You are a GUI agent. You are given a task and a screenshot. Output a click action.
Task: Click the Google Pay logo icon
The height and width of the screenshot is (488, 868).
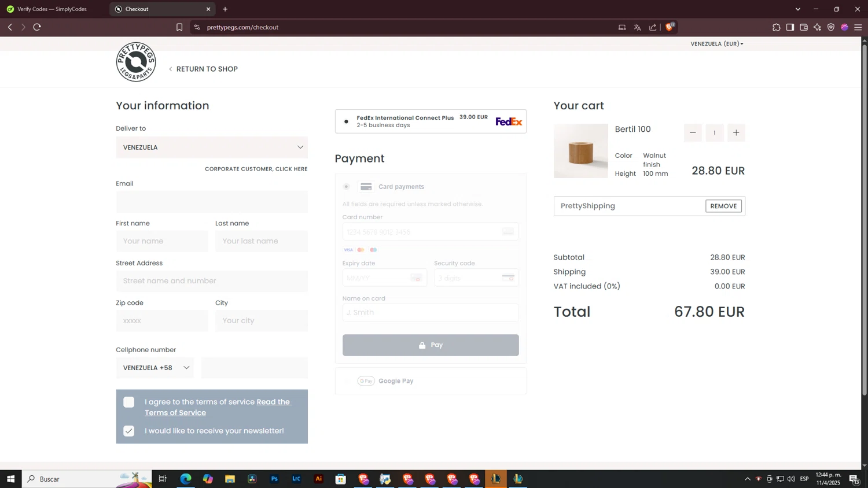[x=366, y=381]
